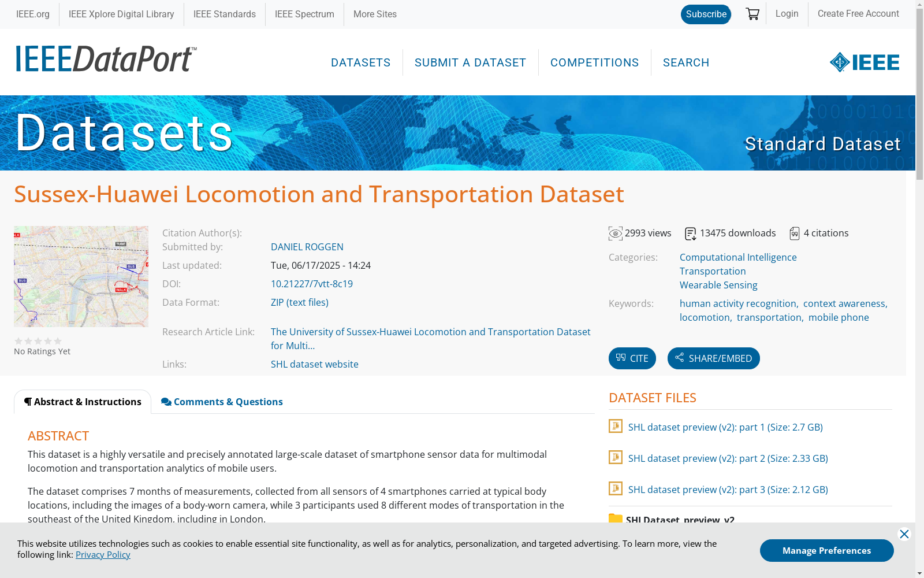Open the COMPETITIONS menu
The image size is (924, 578).
click(x=595, y=62)
